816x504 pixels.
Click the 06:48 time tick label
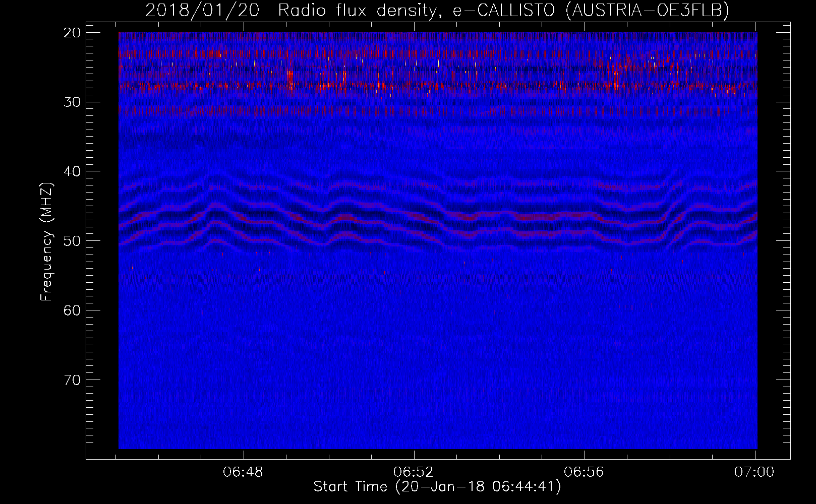click(x=243, y=472)
